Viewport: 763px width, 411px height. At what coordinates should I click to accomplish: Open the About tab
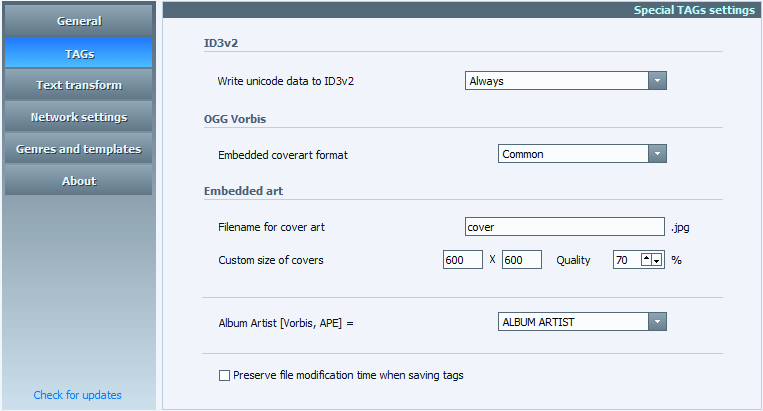coord(78,180)
